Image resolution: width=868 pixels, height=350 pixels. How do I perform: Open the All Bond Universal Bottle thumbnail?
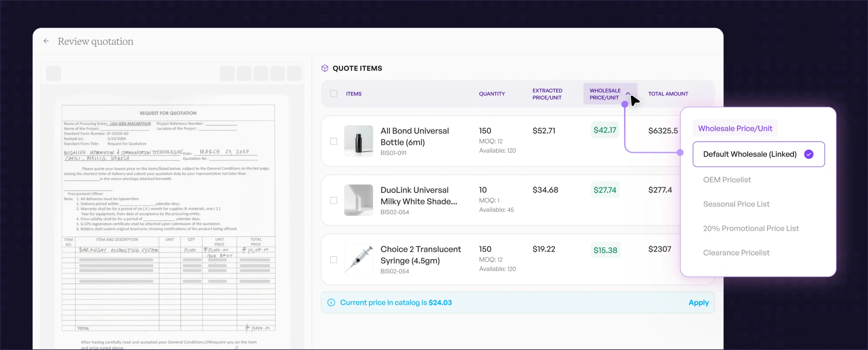point(358,141)
